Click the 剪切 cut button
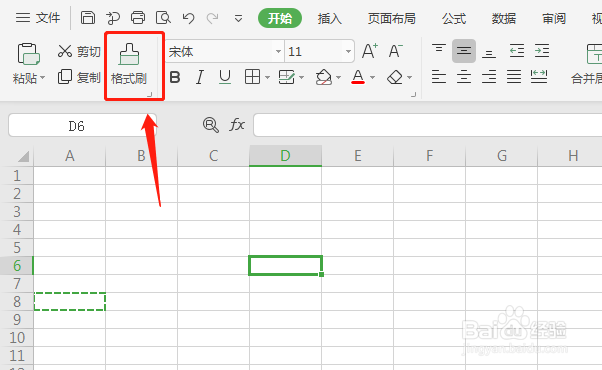The height and width of the screenshot is (370, 602). [79, 51]
